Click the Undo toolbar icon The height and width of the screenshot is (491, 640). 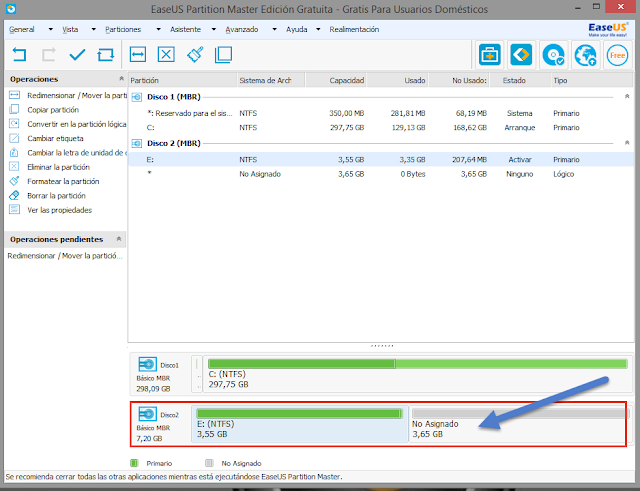pyautogui.click(x=19, y=54)
